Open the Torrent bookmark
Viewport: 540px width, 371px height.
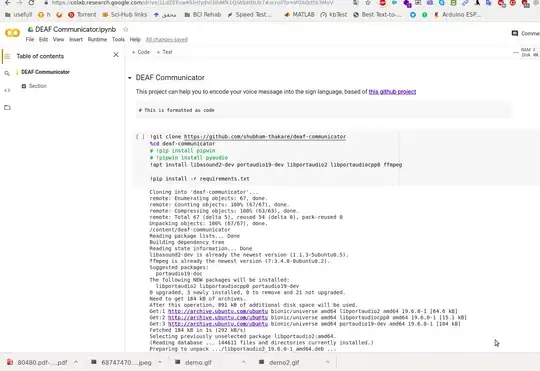(x=82, y=15)
